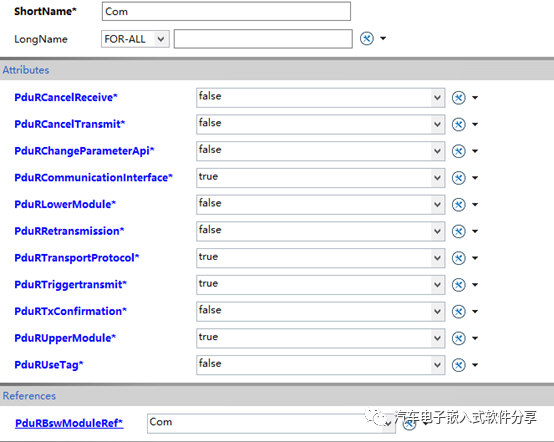This screenshot has height=442, width=554.
Task: Click the PduRCommunicationInterface label
Action: click(x=93, y=177)
